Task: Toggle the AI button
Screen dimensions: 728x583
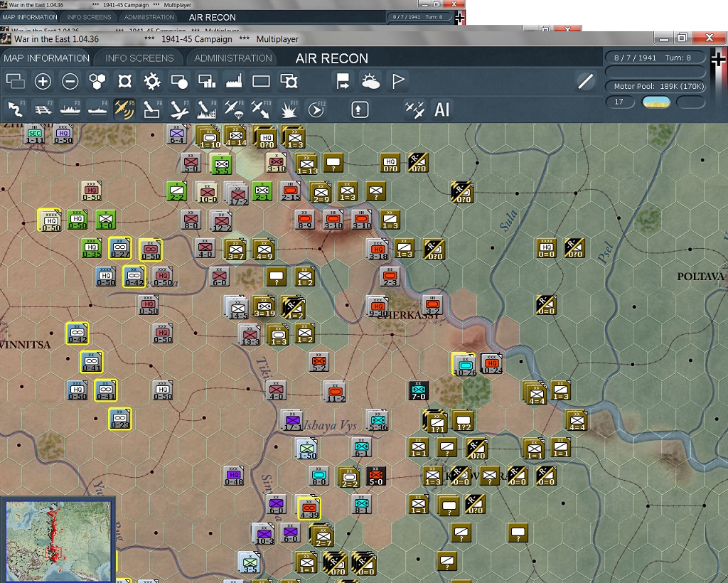Action: (441, 109)
